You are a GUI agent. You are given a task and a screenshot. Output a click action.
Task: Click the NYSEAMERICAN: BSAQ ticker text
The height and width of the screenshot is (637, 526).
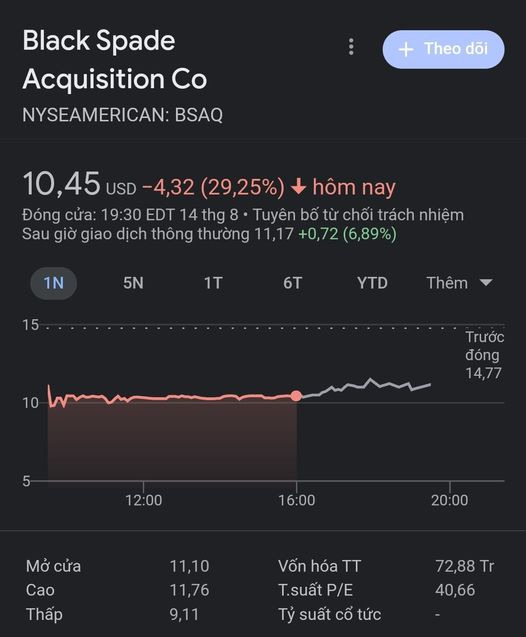point(123,115)
